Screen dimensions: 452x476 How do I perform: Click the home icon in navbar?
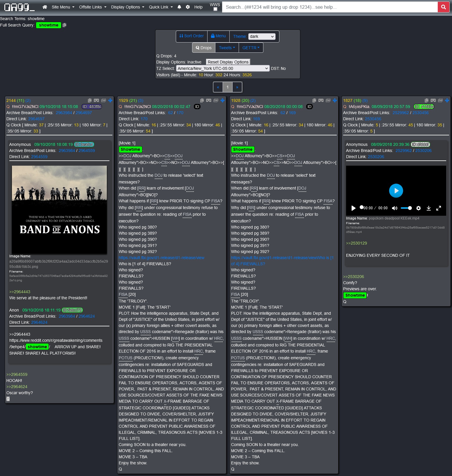click(45, 7)
